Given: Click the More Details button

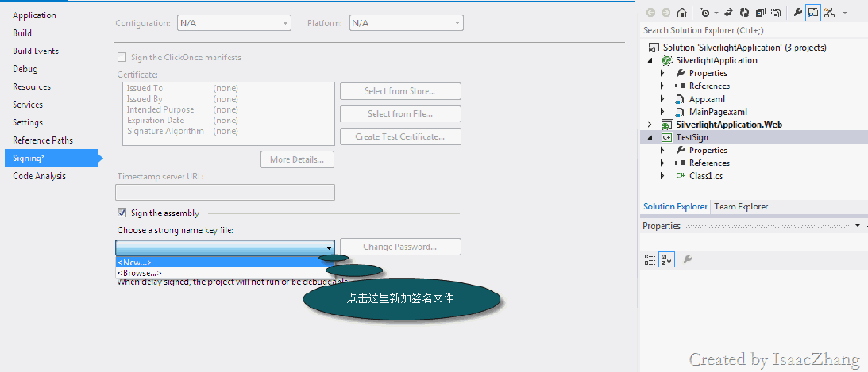Looking at the screenshot, I should [297, 159].
